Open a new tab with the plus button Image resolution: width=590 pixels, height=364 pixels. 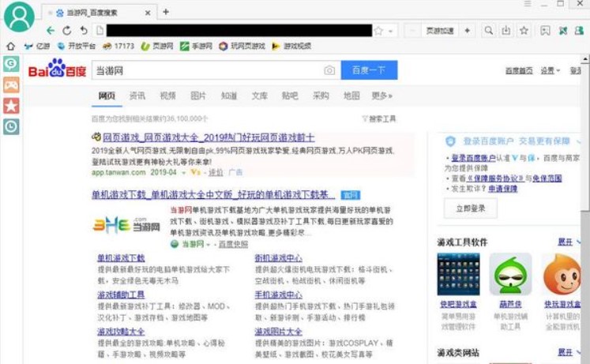pyautogui.click(x=166, y=12)
